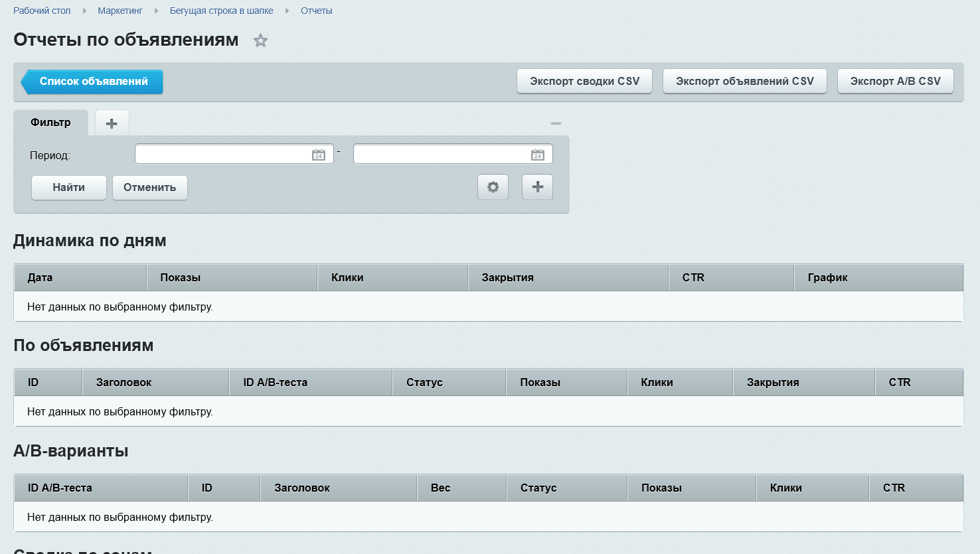Click Заголовок header in По объявлениям table
Image resolution: width=980 pixels, height=554 pixels.
[x=156, y=382]
